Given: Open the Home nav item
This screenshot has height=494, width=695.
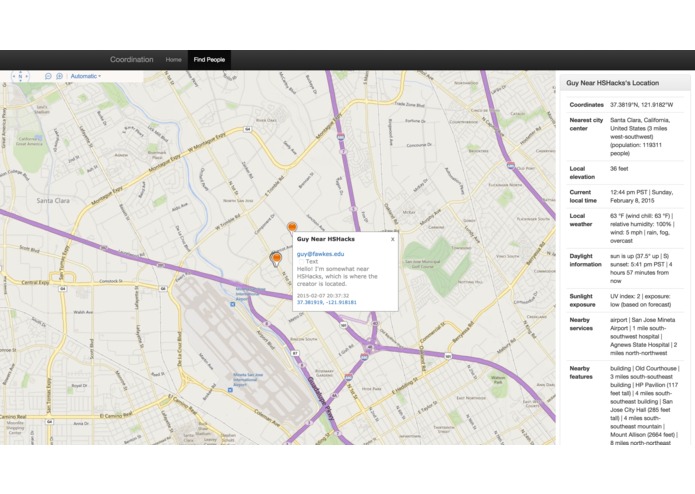Looking at the screenshot, I should click(x=173, y=60).
